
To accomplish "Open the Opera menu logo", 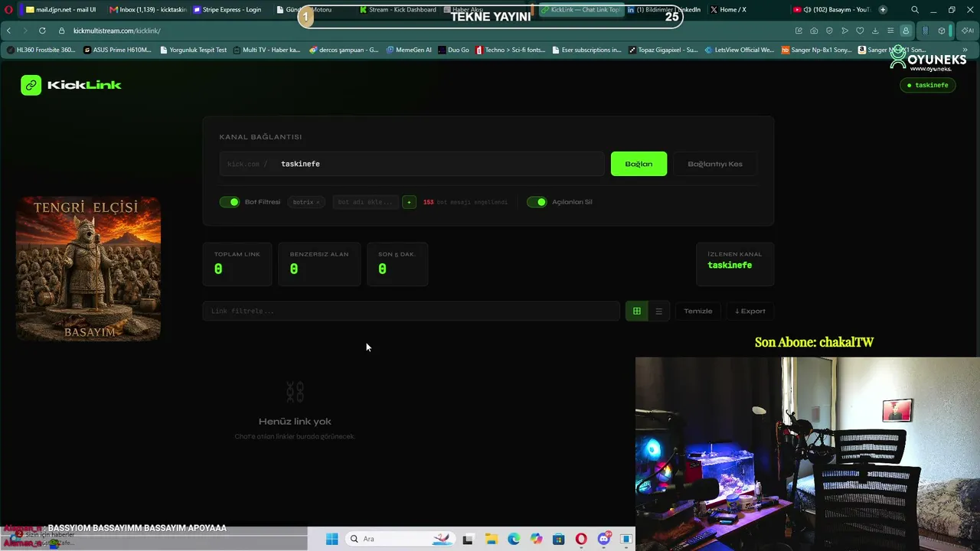I will 8,10.
